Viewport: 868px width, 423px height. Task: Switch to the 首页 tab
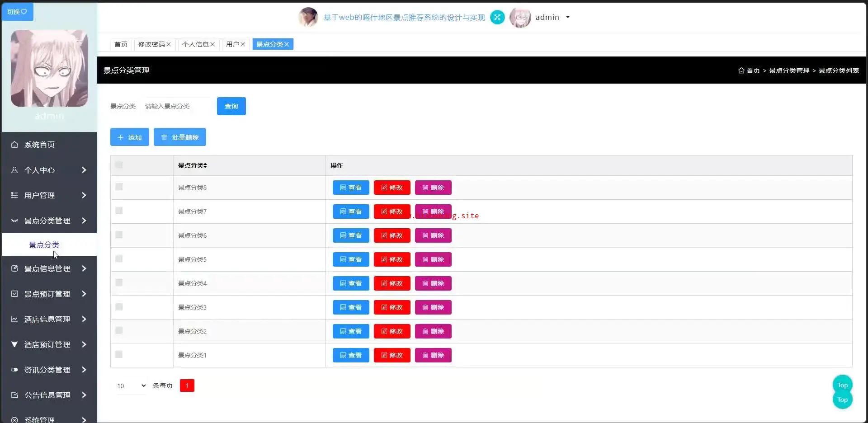click(121, 44)
